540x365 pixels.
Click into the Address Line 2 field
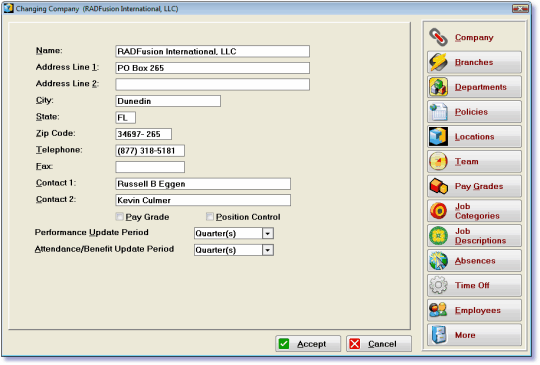click(x=212, y=84)
